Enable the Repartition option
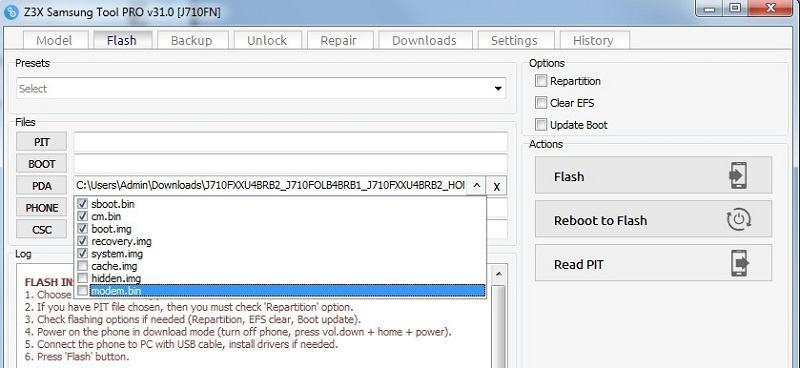Image resolution: width=800 pixels, height=368 pixels. (x=541, y=81)
